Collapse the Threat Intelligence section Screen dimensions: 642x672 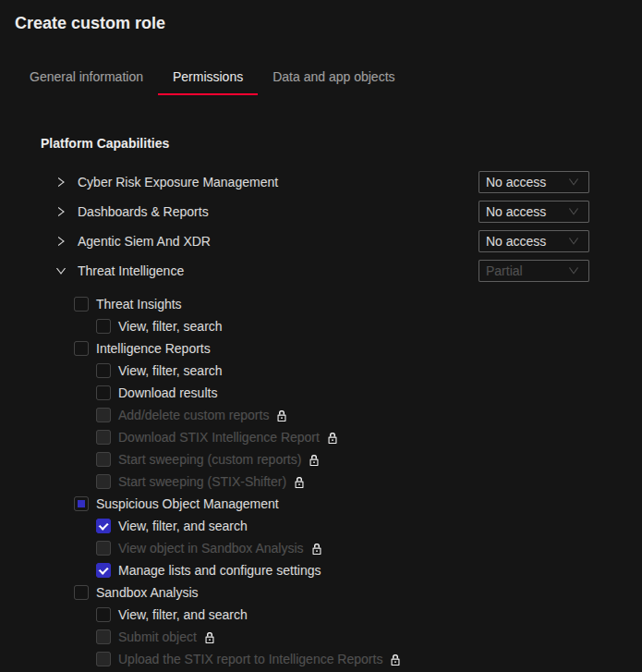[61, 271]
